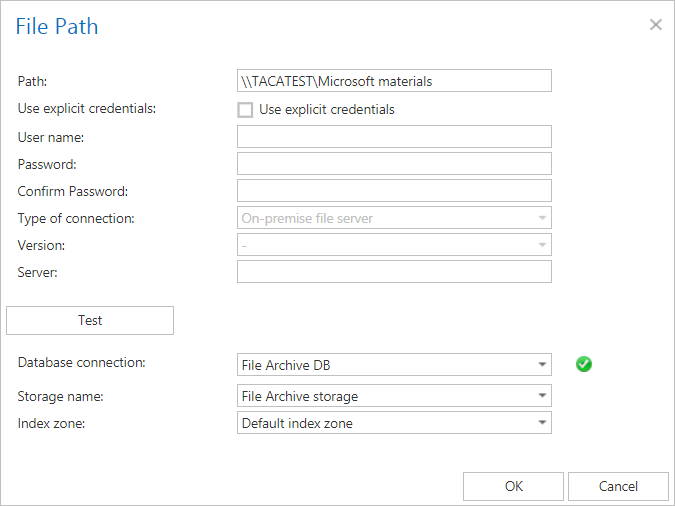675x506 pixels.
Task: Click the Confirm Password field
Action: pyautogui.click(x=394, y=191)
